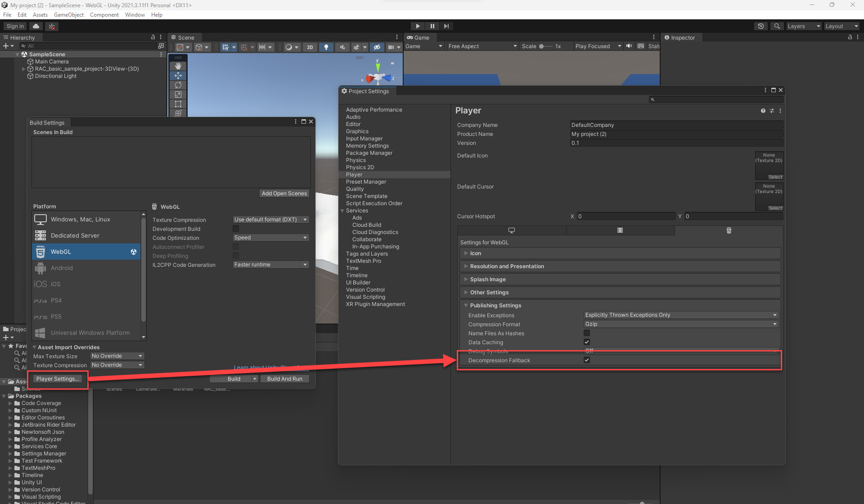Enable the Development Build checkbox
The height and width of the screenshot is (504, 864).
click(x=236, y=229)
